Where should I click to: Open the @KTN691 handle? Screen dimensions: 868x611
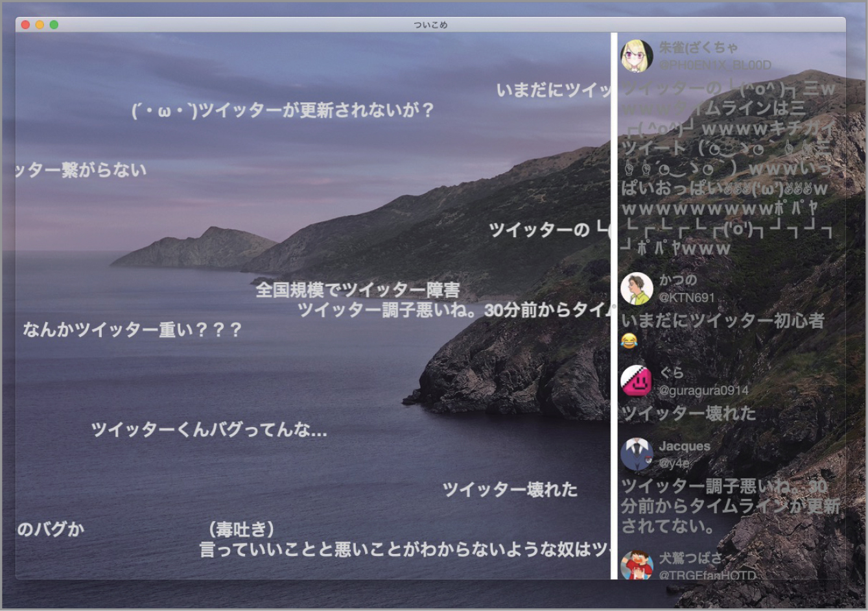(686, 297)
